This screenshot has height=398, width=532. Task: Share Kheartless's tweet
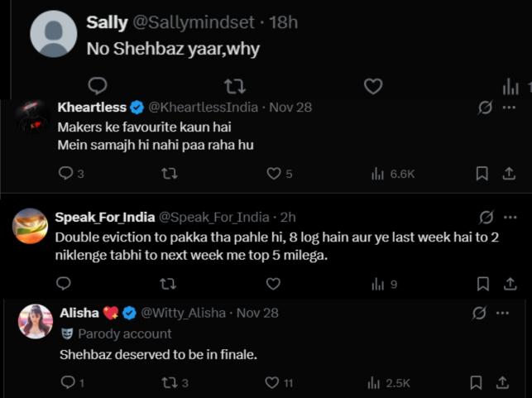click(x=508, y=173)
